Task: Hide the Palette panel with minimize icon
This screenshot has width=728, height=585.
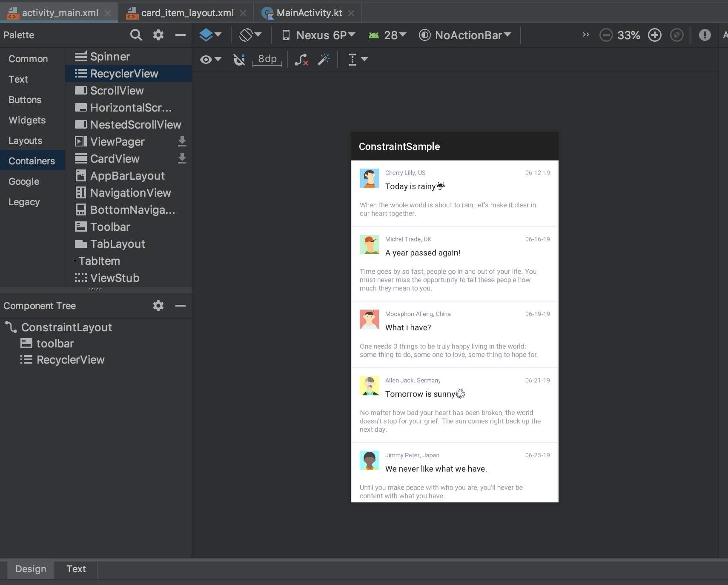Action: tap(181, 34)
